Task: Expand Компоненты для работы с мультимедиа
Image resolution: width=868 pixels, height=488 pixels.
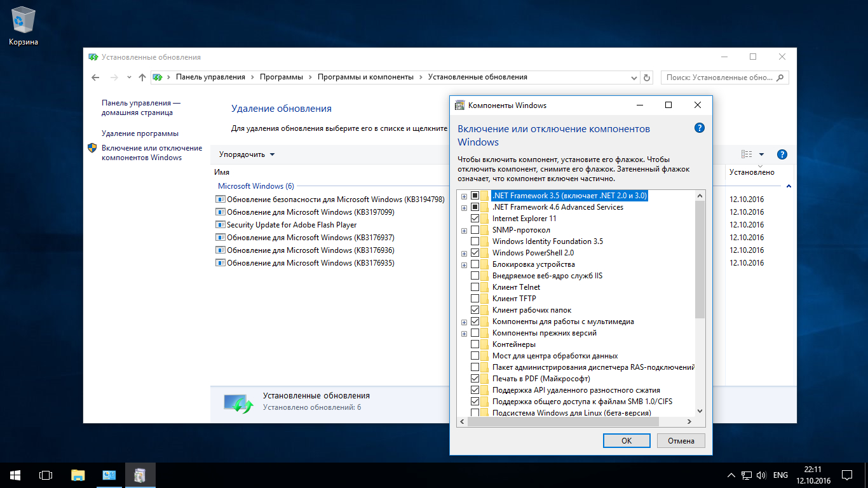Action: [465, 322]
